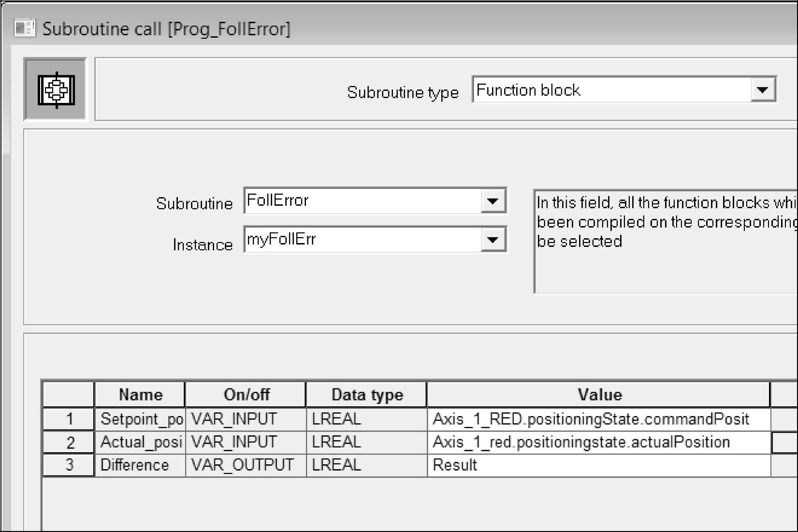
Task: Click the On/off column header
Action: click(x=246, y=395)
